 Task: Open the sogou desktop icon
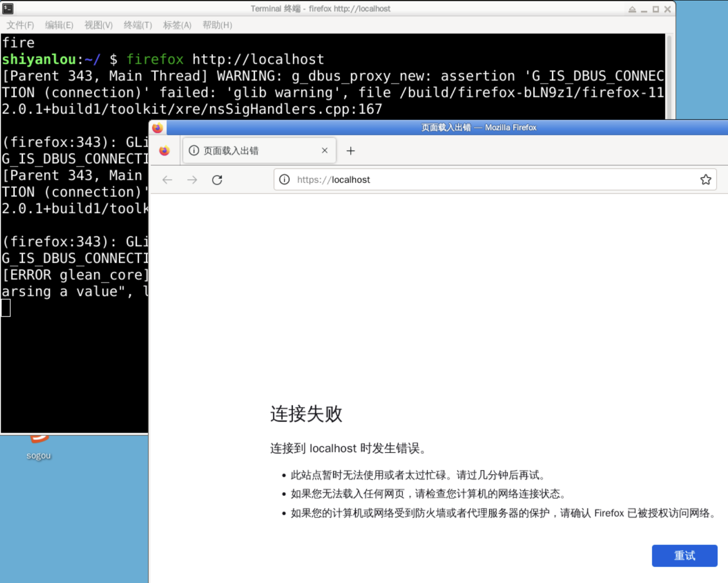[x=39, y=447]
